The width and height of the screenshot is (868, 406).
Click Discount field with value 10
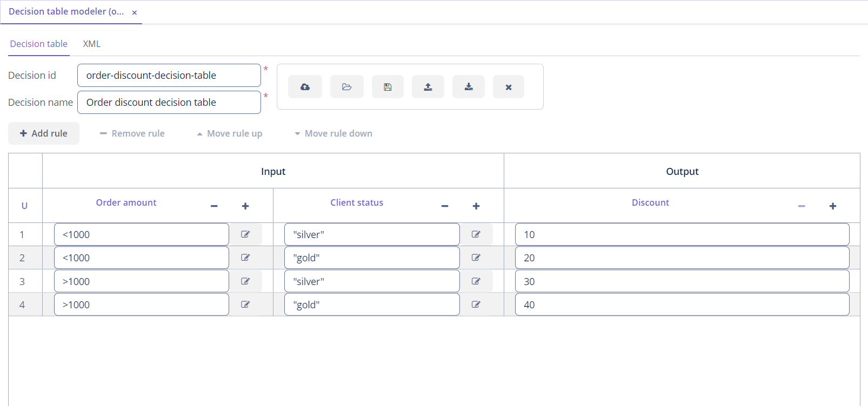[x=682, y=234]
